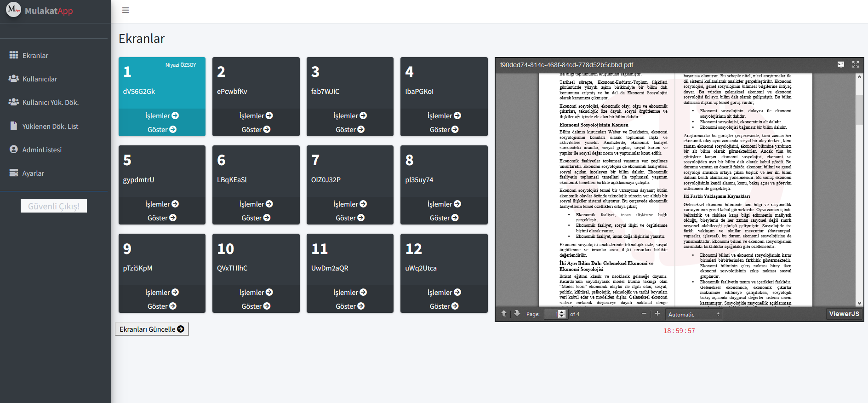Click the Ekranları Güncelle button
Viewport: 868px width, 403px height.
point(152,329)
